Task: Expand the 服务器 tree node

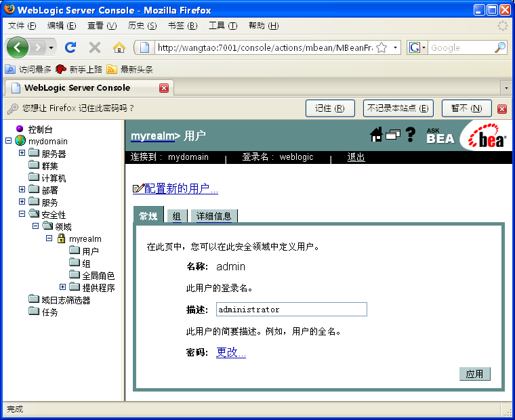Action: pos(22,152)
